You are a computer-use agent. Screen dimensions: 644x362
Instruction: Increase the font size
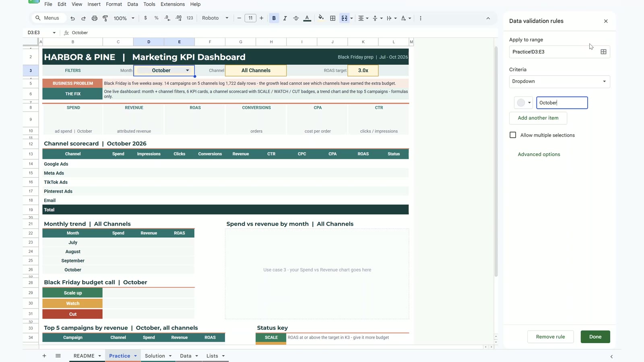point(262,18)
